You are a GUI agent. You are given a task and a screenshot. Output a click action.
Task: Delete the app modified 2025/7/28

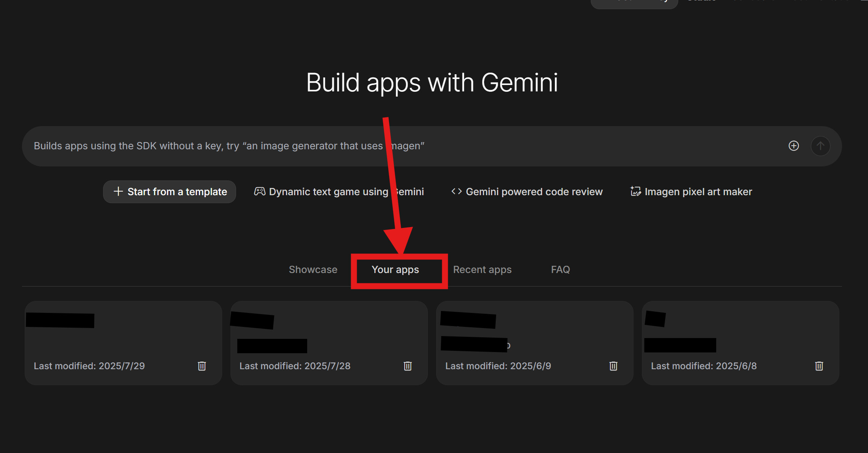click(x=407, y=366)
